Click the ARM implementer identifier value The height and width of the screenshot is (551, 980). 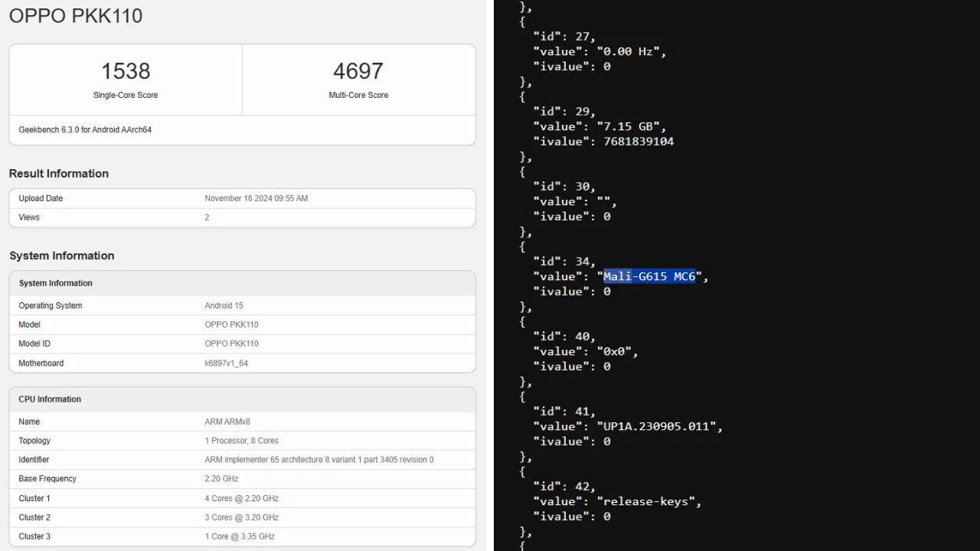tap(318, 460)
